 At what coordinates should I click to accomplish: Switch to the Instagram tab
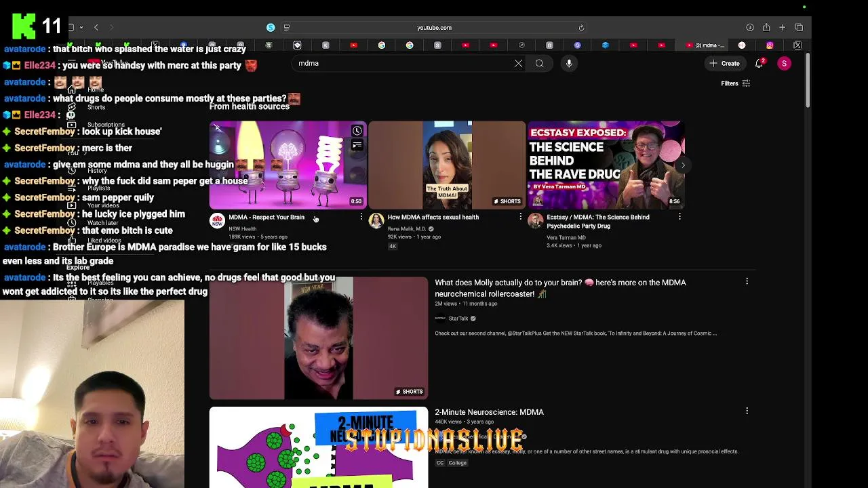(770, 45)
